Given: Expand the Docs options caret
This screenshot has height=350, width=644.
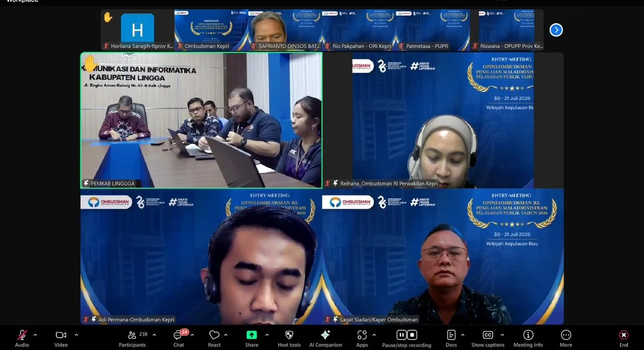Looking at the screenshot, I should pos(462,334).
